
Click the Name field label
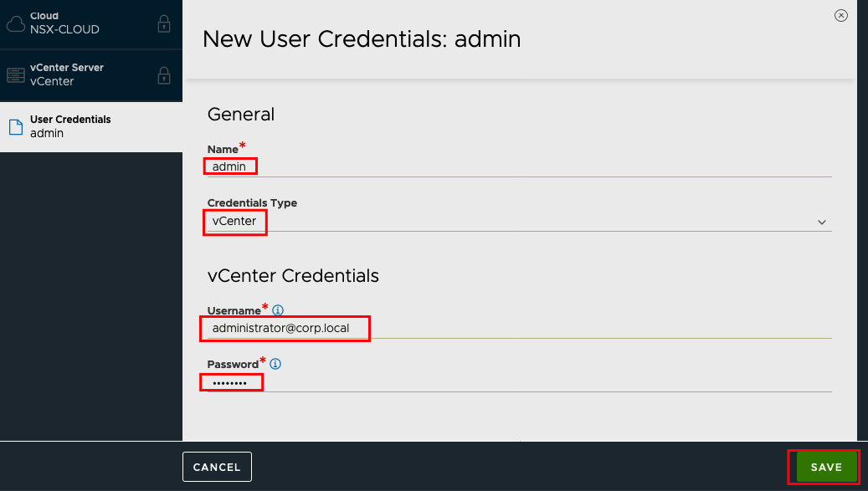(223, 149)
